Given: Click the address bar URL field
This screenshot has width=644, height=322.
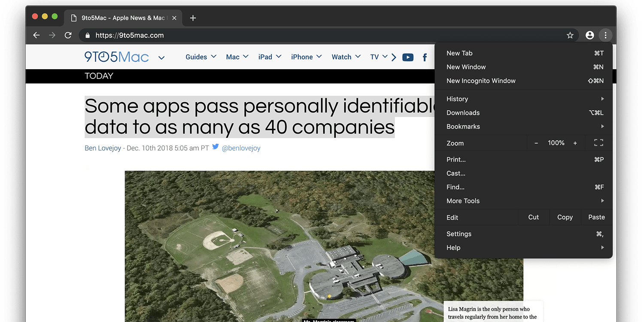Looking at the screenshot, I should (x=301, y=35).
